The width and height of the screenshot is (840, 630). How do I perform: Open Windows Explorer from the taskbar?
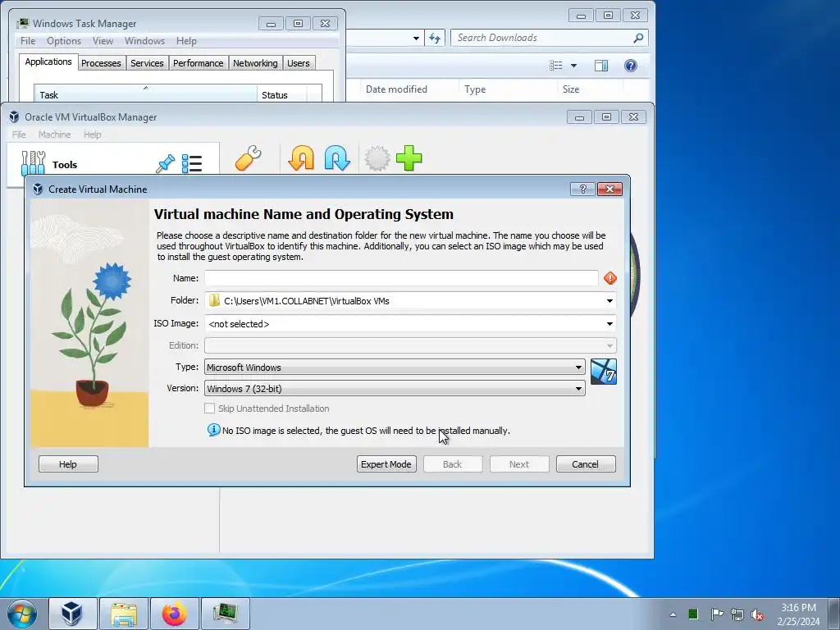(124, 614)
